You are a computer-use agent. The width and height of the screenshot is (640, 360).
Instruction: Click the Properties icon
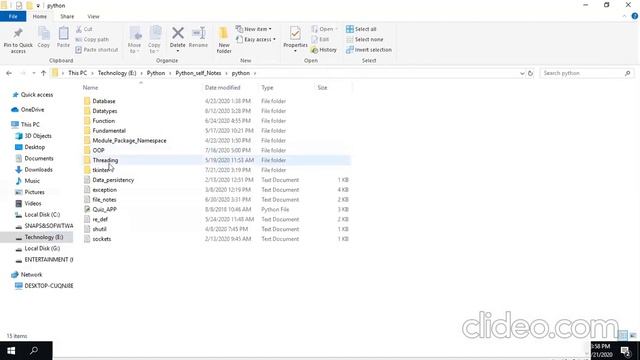click(295, 33)
